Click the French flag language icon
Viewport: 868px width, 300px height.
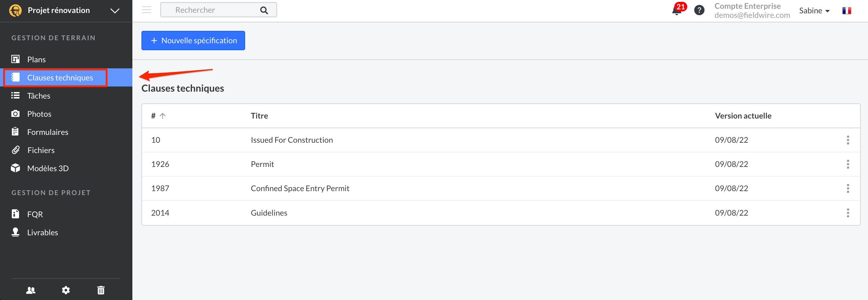[847, 11]
